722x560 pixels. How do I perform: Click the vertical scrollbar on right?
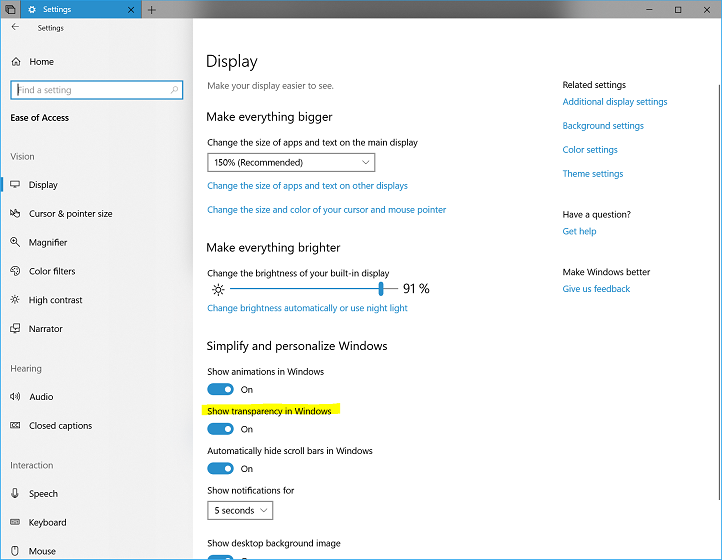(x=719, y=292)
